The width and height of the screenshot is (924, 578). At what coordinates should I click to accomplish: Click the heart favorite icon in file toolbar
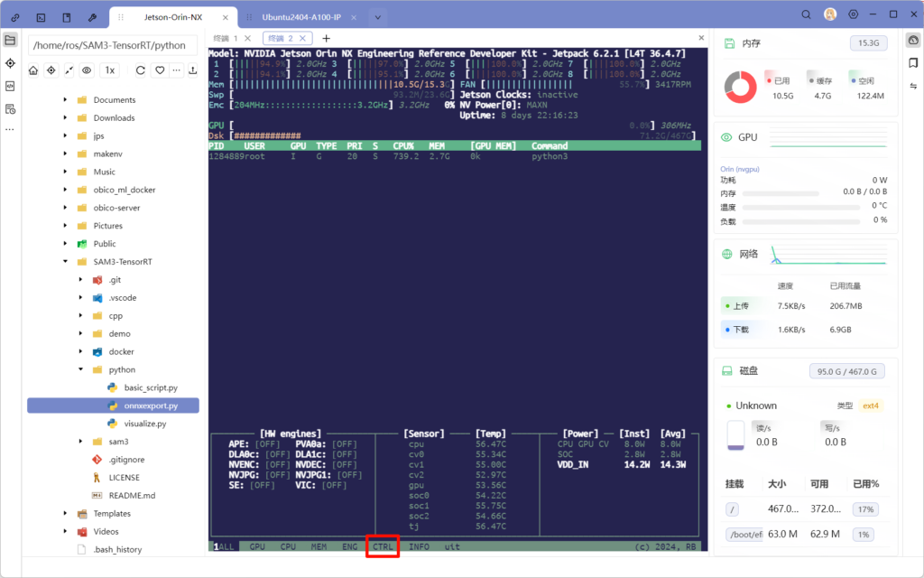tap(160, 70)
